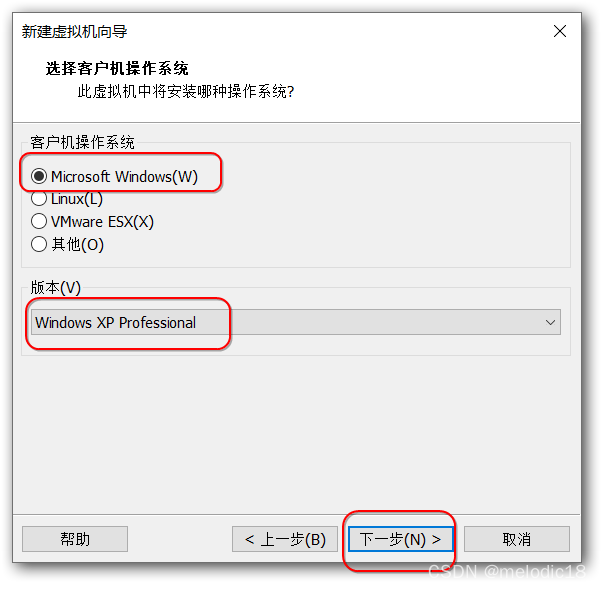
Task: Click the 客户机操作系统 group label
Action: 83,142
